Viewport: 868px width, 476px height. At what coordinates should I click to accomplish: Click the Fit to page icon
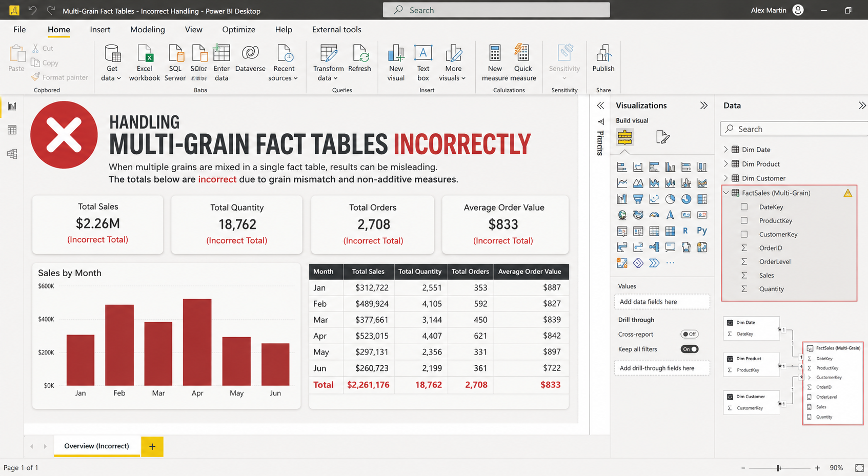(x=859, y=468)
